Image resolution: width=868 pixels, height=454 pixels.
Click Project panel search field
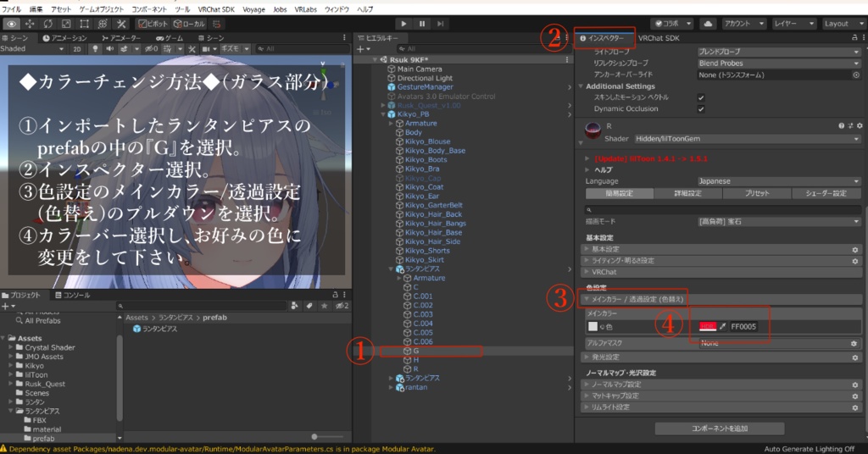pos(202,306)
